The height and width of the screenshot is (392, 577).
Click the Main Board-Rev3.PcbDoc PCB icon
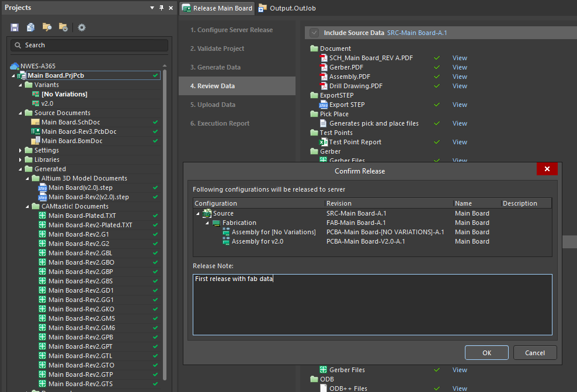coord(35,131)
